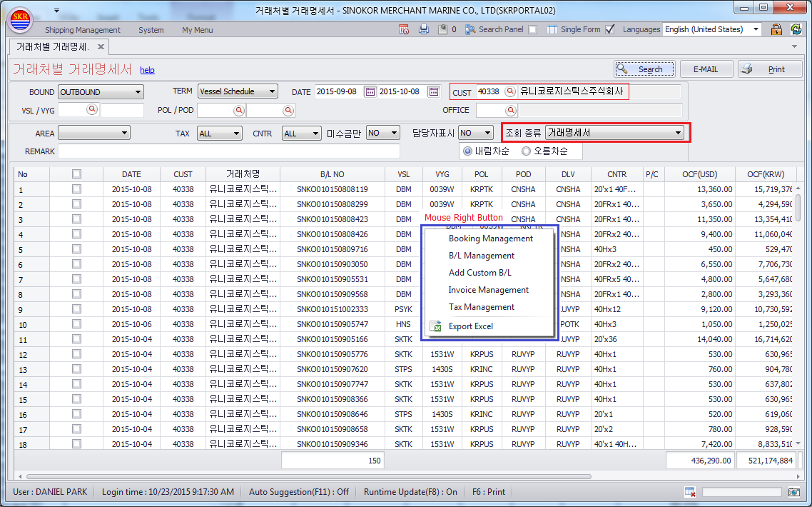
Task: Click the lock icon in top toolbar
Action: 776,30
